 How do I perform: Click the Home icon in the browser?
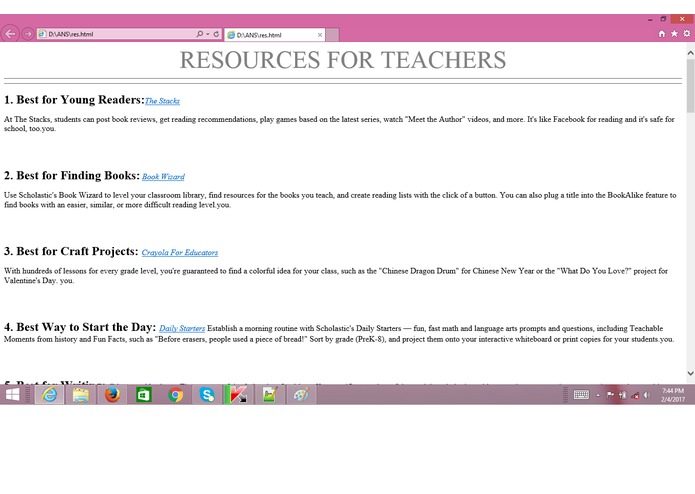(662, 34)
